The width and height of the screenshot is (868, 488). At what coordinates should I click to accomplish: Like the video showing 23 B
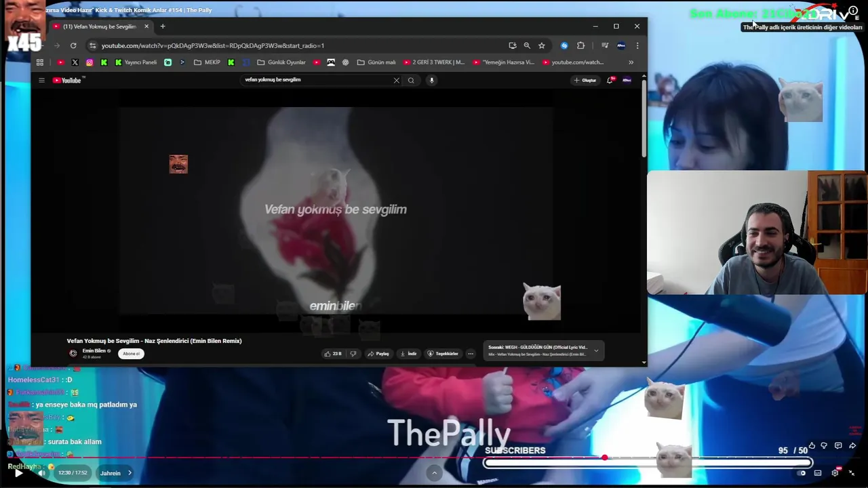[333, 354]
